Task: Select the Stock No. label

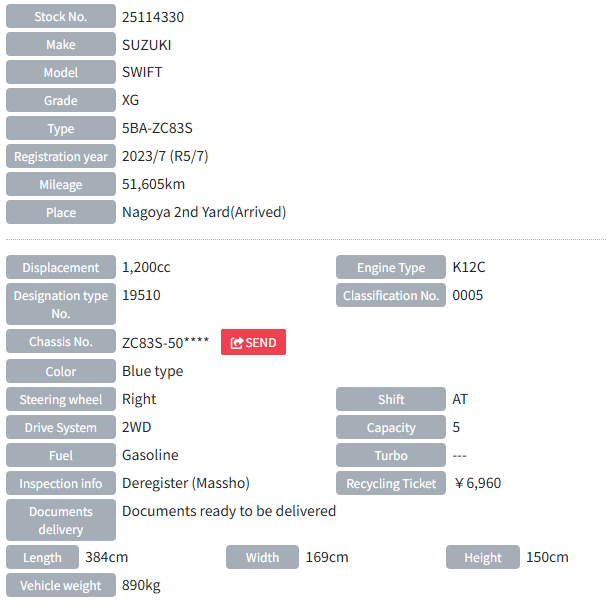Action: [x=61, y=17]
